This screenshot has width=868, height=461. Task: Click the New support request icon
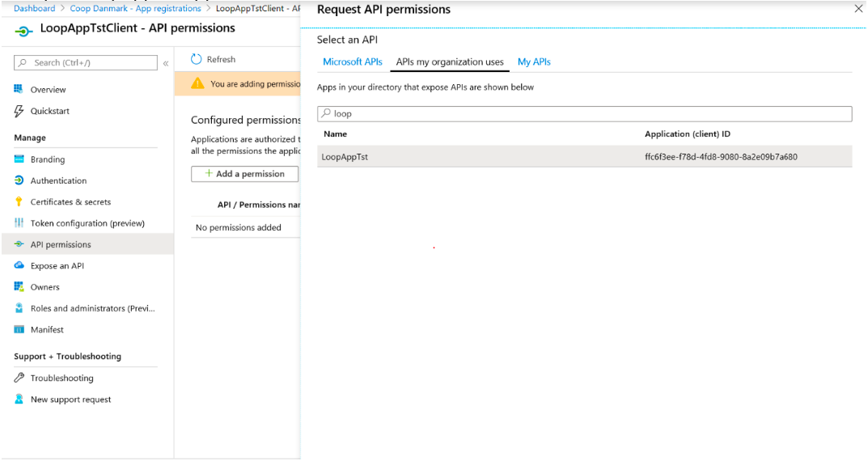[19, 399]
